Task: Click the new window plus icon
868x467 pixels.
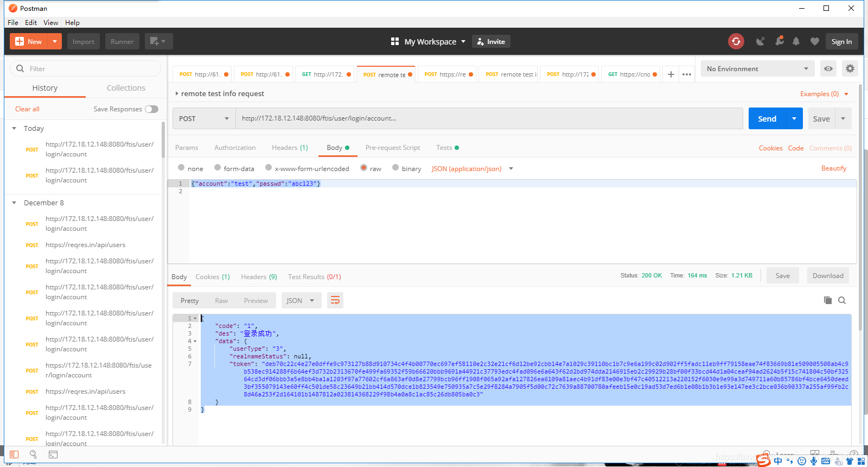Action: tap(158, 41)
